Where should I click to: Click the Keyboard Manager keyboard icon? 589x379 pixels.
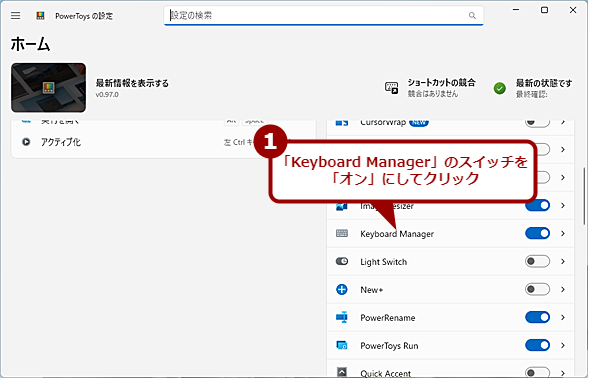point(342,234)
